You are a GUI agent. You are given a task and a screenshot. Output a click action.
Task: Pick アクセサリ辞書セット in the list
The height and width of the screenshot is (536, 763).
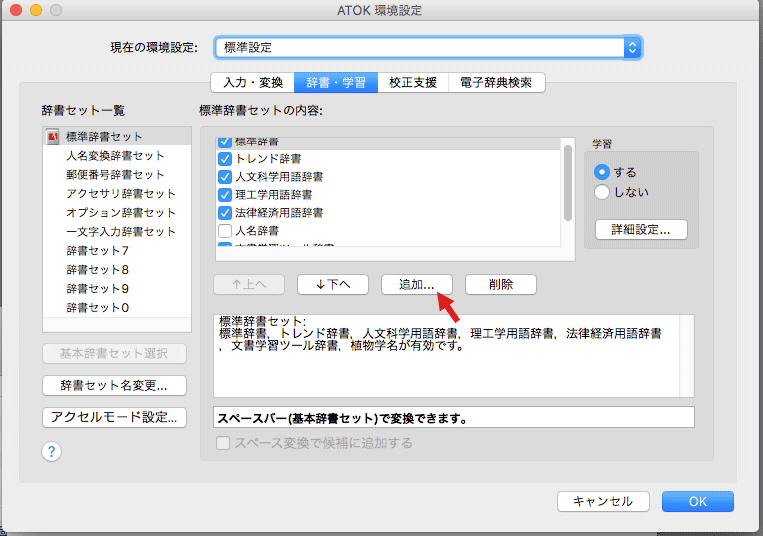tap(117, 194)
